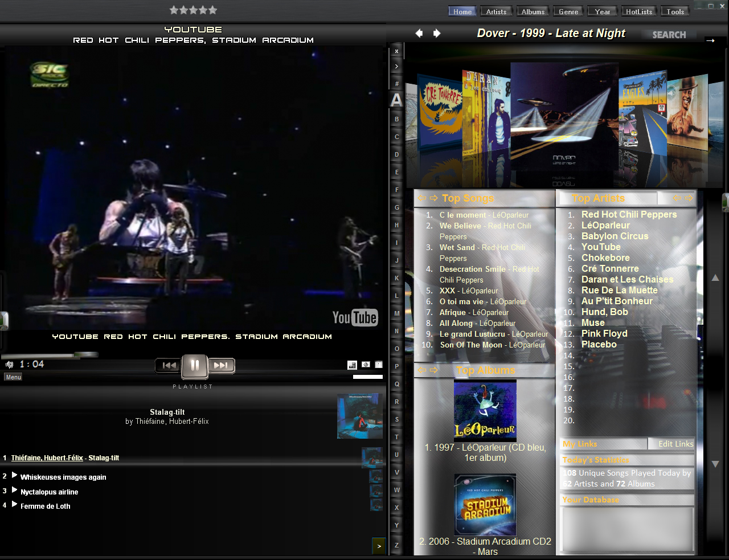729x560 pixels.
Task: Open the Stadium Arcadium CD2 album cover
Action: [x=485, y=504]
